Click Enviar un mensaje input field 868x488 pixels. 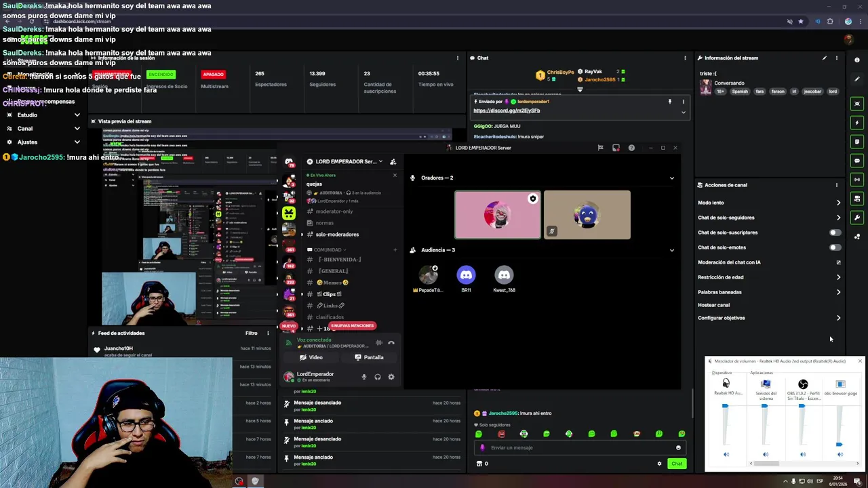coord(580,447)
